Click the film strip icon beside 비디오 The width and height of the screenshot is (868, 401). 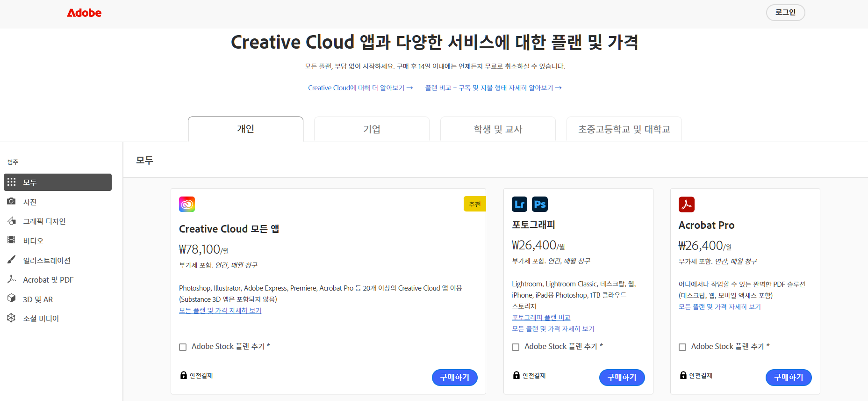point(12,240)
